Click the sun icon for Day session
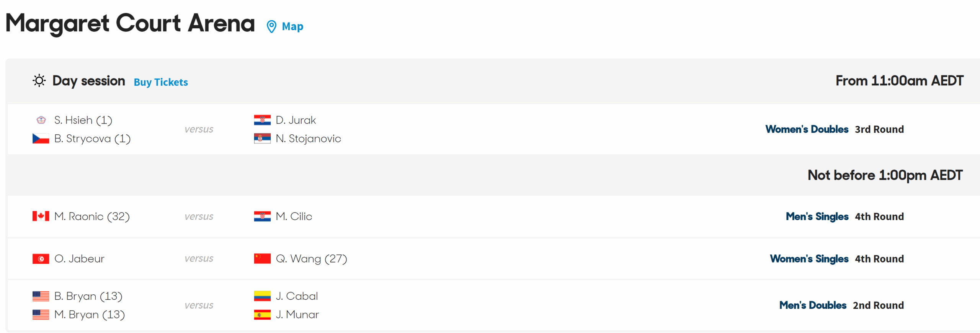The width and height of the screenshot is (980, 333). (x=39, y=81)
